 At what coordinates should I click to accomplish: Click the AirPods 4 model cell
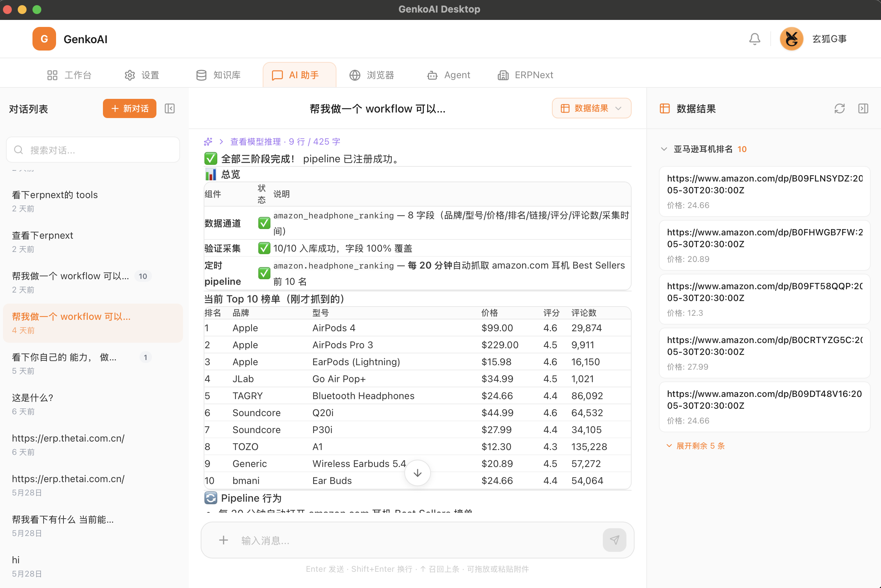(334, 328)
